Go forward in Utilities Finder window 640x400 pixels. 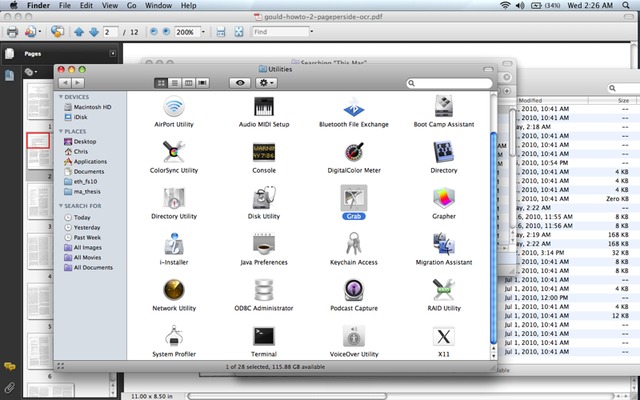78,83
